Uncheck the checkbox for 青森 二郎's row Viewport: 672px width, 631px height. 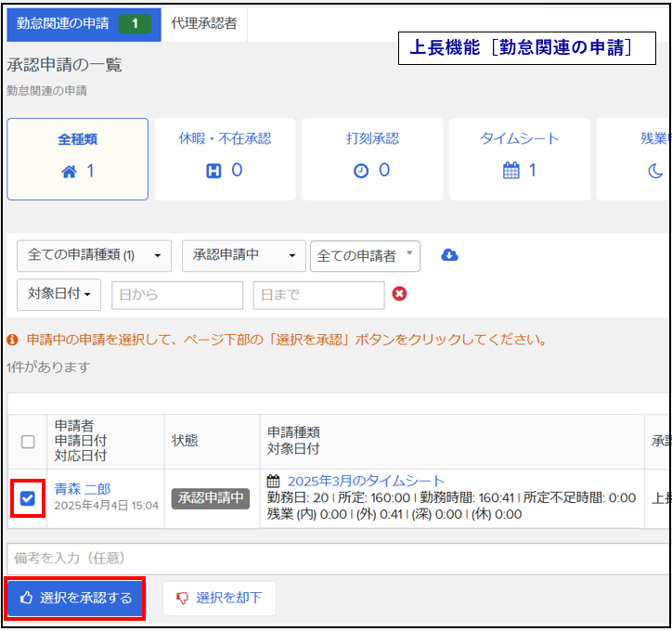[x=28, y=498]
